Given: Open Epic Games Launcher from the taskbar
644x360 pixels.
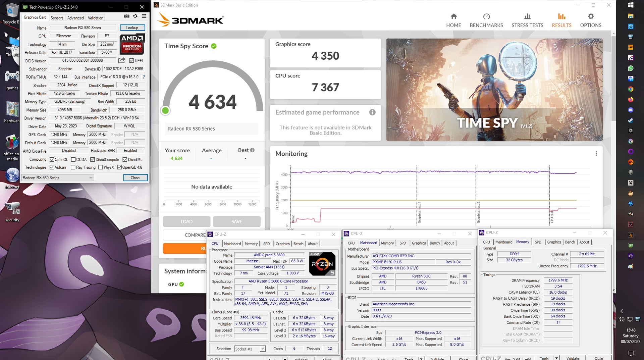Looking at the screenshot, I should tap(631, 131).
